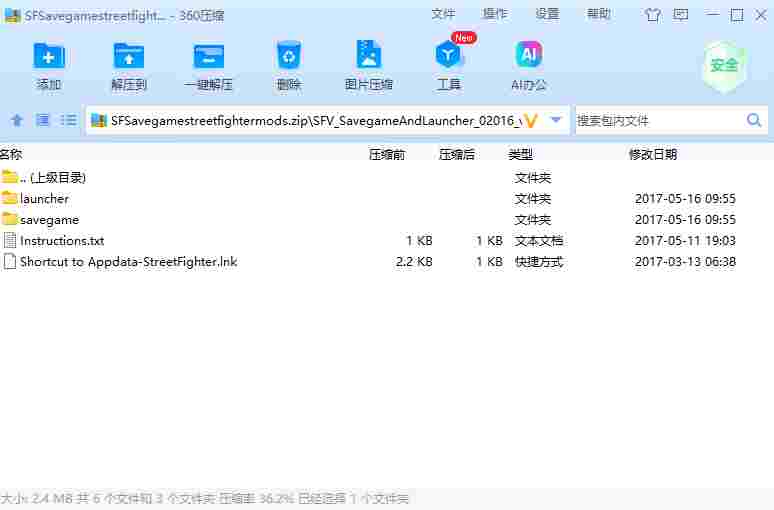
Task: Click the feedback message icon in title bar
Action: [x=681, y=15]
